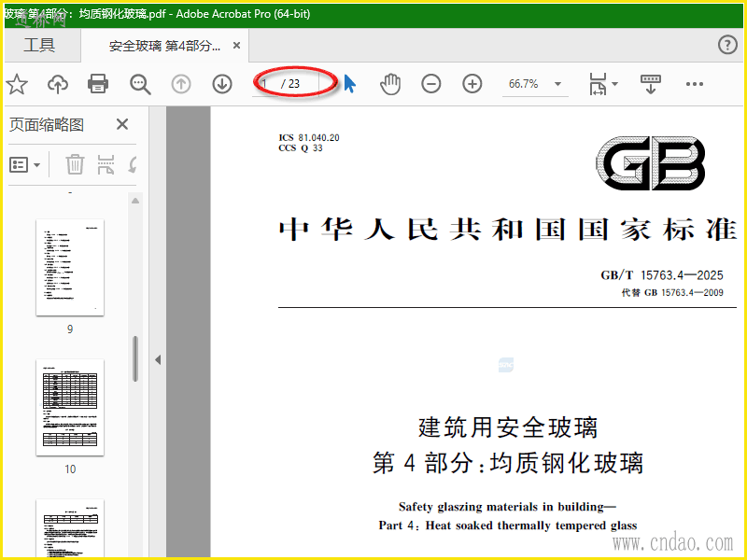Open thumbnail panel options menu
The height and width of the screenshot is (560, 747).
pos(24,165)
